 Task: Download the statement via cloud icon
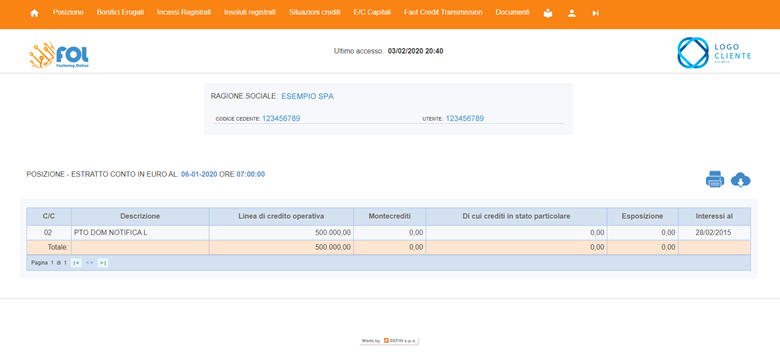pyautogui.click(x=741, y=180)
